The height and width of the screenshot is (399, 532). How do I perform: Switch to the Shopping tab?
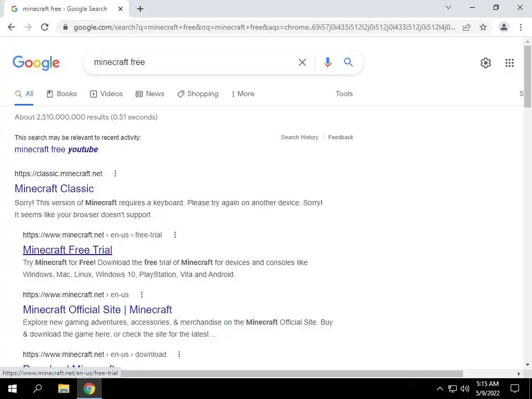[x=198, y=94]
